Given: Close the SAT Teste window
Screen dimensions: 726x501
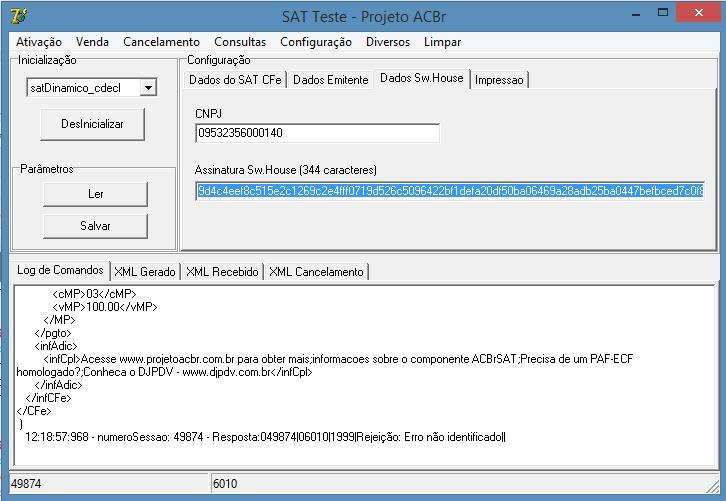Looking at the screenshot, I should 699,13.
